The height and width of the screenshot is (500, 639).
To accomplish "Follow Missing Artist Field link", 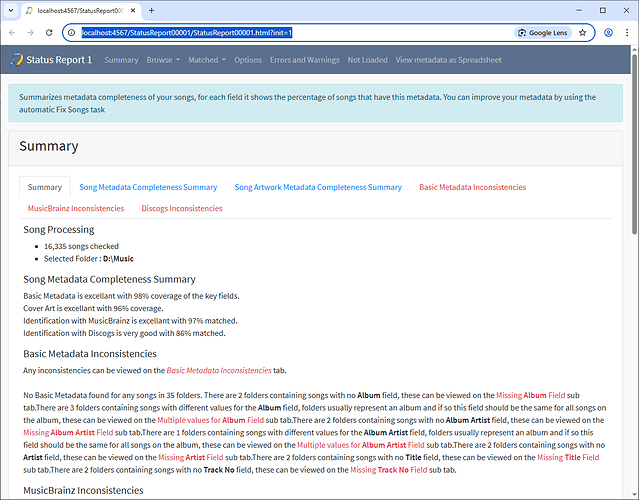I will coord(191,457).
